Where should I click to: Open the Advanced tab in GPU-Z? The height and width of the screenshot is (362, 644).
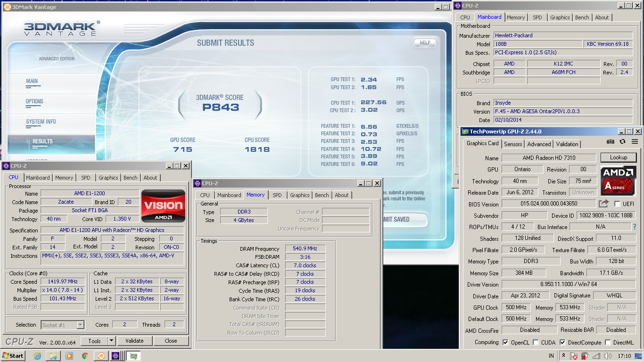539,144
